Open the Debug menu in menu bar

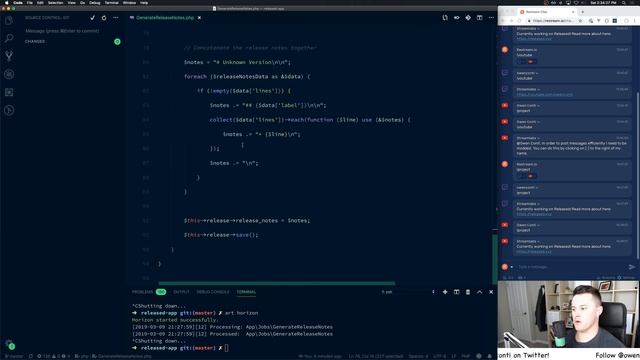[94, 2]
